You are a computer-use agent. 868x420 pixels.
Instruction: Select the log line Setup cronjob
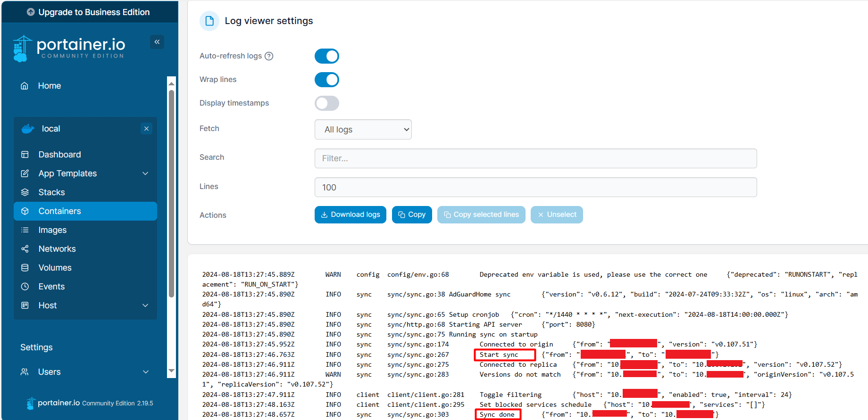coord(495,314)
